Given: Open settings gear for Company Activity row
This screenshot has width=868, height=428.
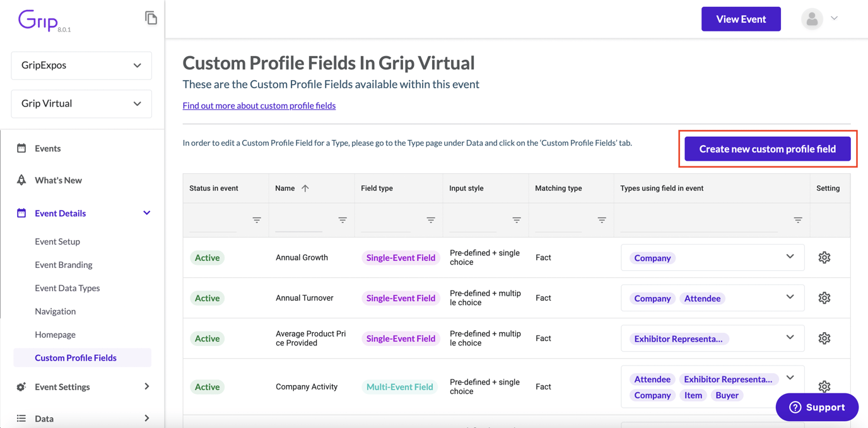Looking at the screenshot, I should (824, 386).
